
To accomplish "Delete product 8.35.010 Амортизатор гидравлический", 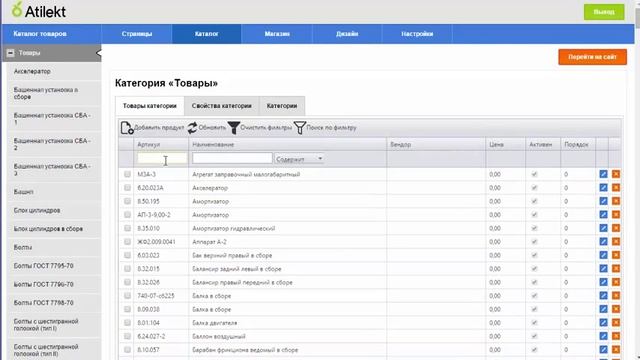I will 616,228.
